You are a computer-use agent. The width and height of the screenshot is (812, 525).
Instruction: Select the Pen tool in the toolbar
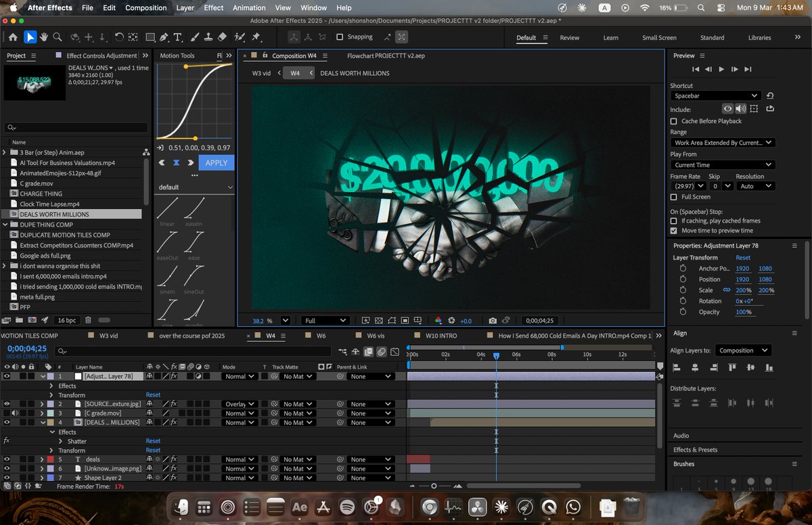coord(164,37)
